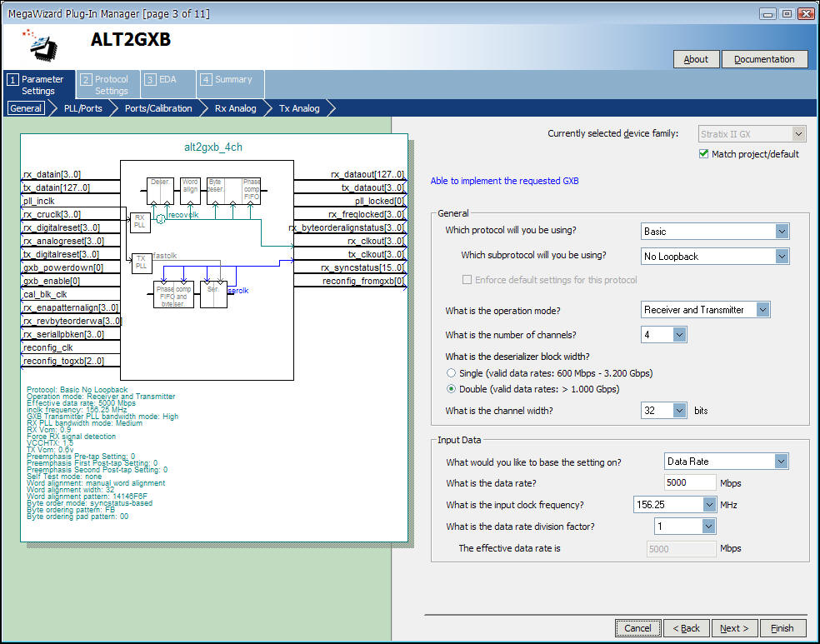Click the About button
820x644 pixels.
coord(696,59)
